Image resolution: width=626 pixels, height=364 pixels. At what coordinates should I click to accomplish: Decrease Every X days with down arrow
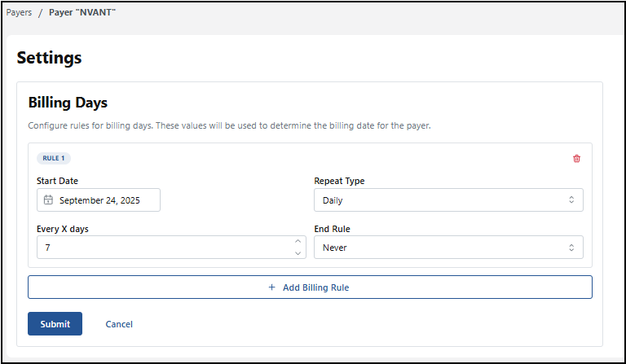point(298,252)
